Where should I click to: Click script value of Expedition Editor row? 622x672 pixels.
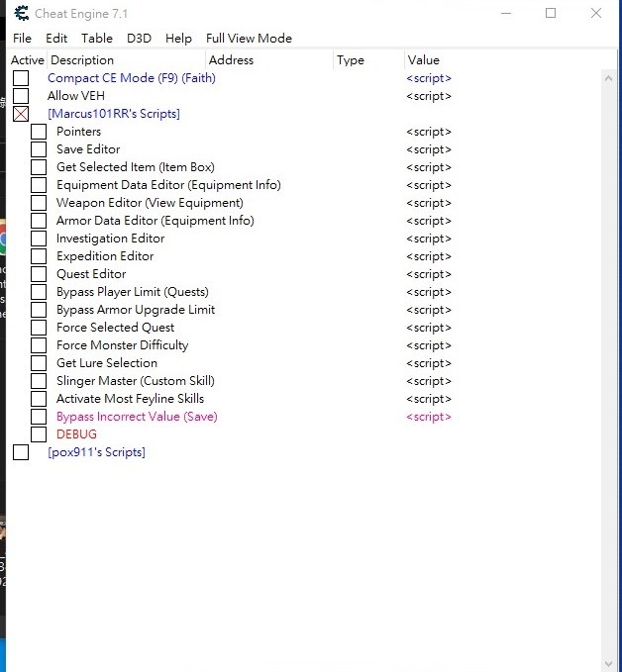429,256
